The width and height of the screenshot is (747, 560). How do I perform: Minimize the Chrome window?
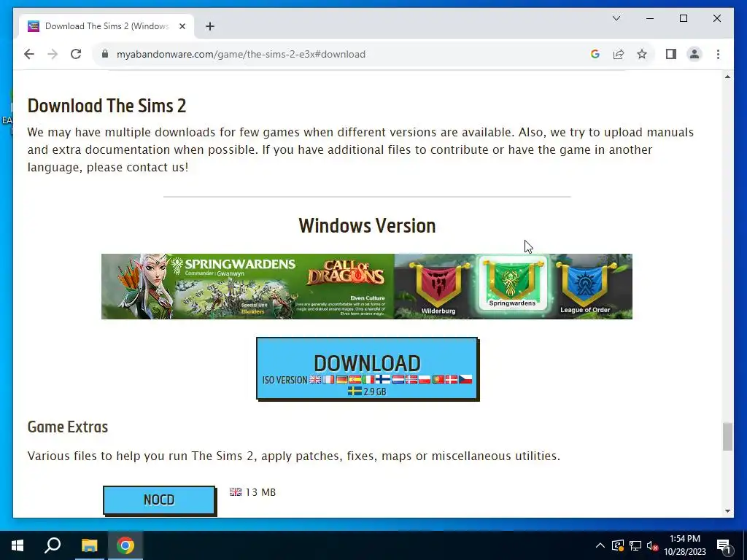(650, 18)
